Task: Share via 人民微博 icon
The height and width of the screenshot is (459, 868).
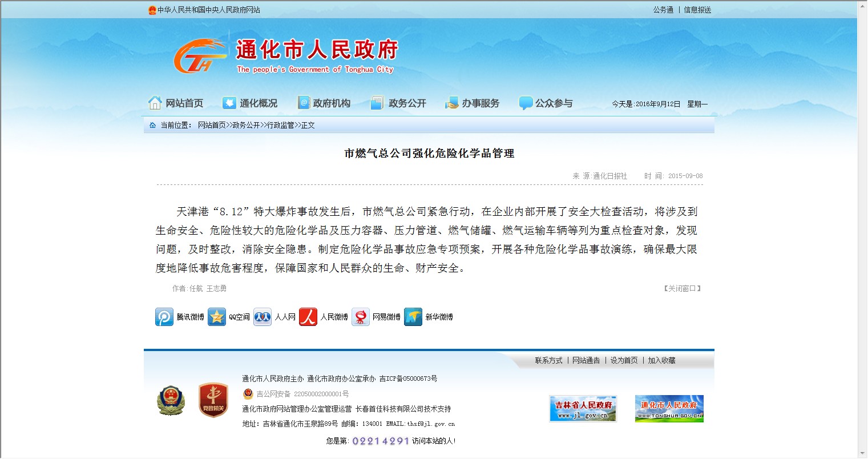Action: coord(308,317)
